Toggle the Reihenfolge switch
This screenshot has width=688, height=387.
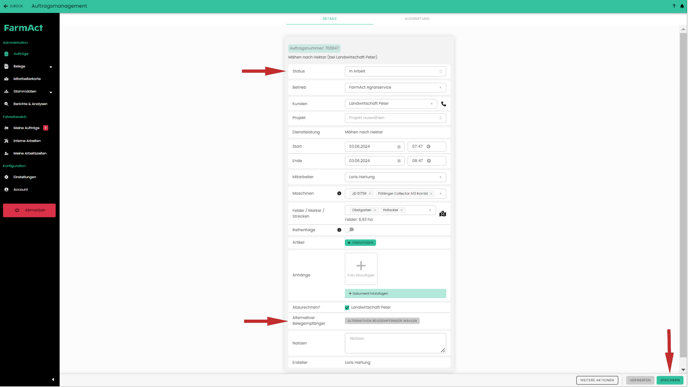point(350,229)
